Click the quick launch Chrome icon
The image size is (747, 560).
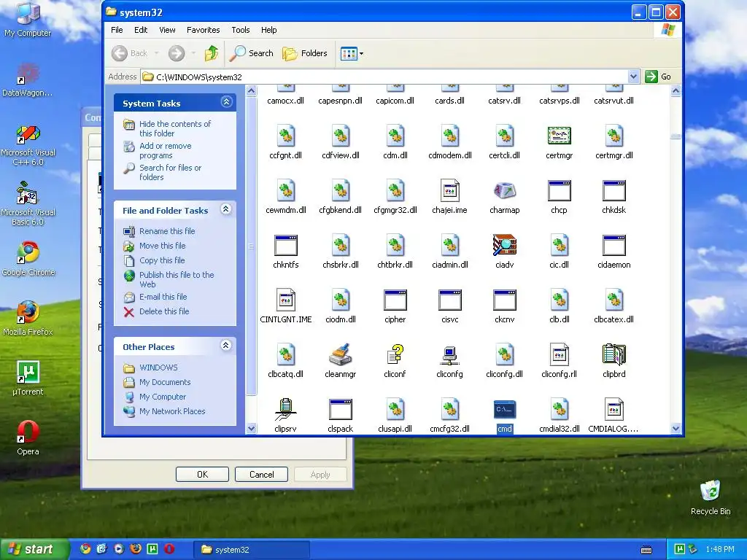pyautogui.click(x=85, y=549)
